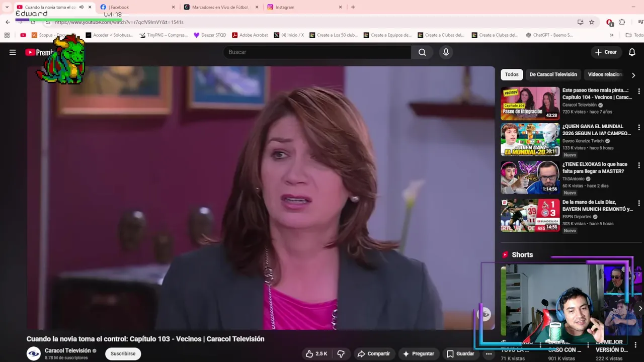Open the X Inicio bookmark
Screen dimensions: 644x362
[288, 35]
